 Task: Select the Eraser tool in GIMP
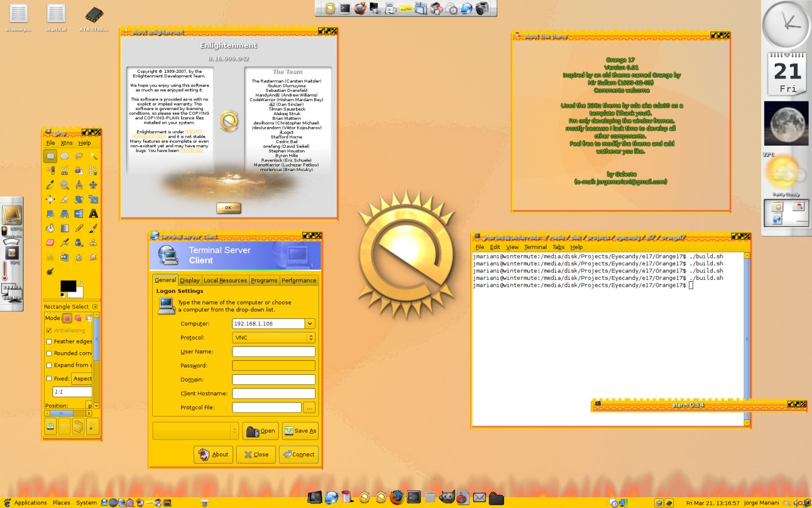click(x=50, y=242)
